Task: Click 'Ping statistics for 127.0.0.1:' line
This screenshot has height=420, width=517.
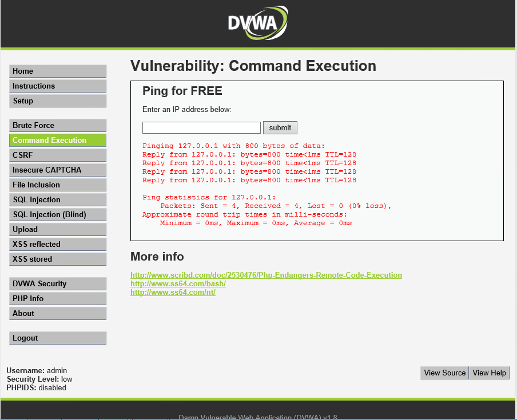Action: click(209, 197)
